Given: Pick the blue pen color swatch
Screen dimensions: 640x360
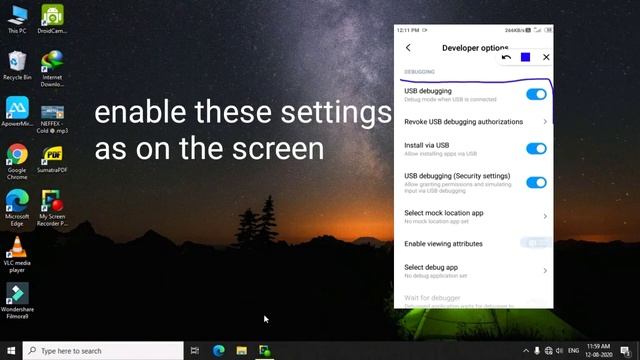Looking at the screenshot, I should pos(526,57).
